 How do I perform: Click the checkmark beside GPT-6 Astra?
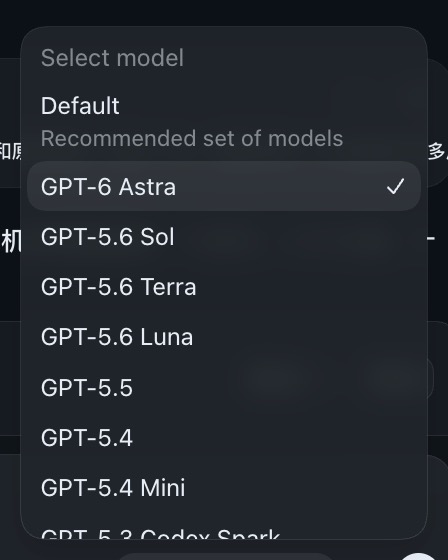[395, 186]
